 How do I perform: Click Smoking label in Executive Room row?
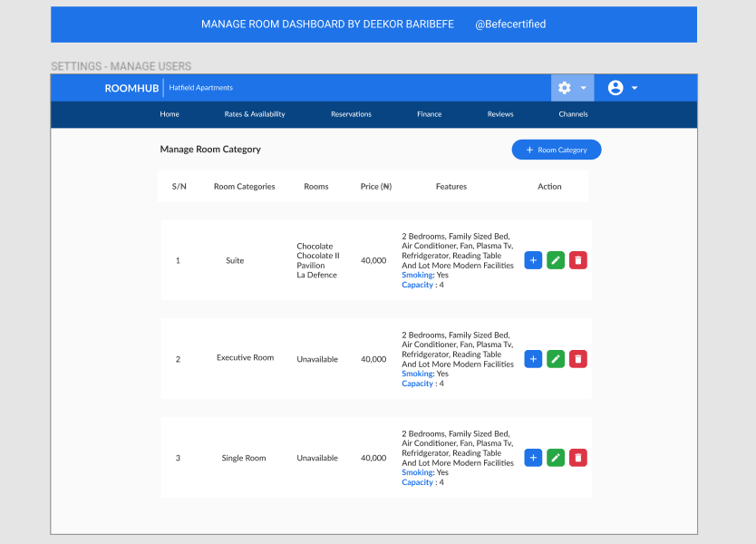pos(417,374)
